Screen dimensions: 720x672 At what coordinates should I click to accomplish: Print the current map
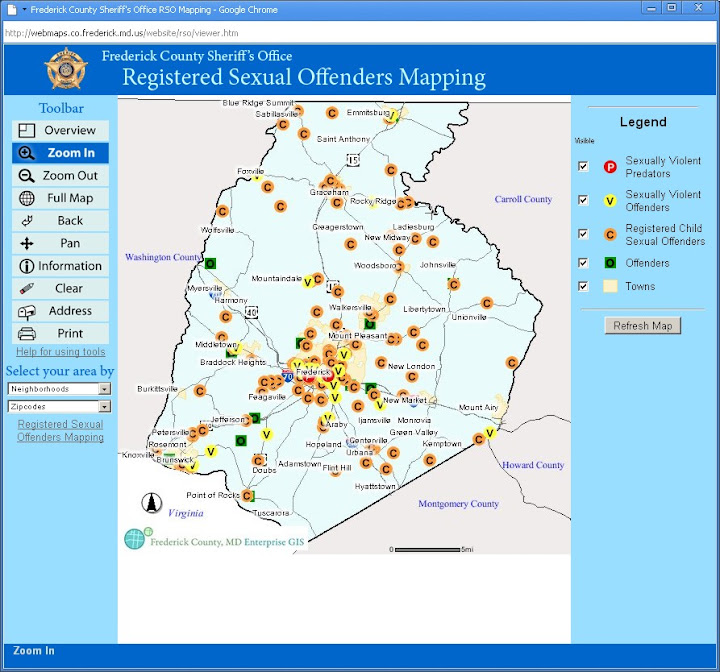pos(60,334)
